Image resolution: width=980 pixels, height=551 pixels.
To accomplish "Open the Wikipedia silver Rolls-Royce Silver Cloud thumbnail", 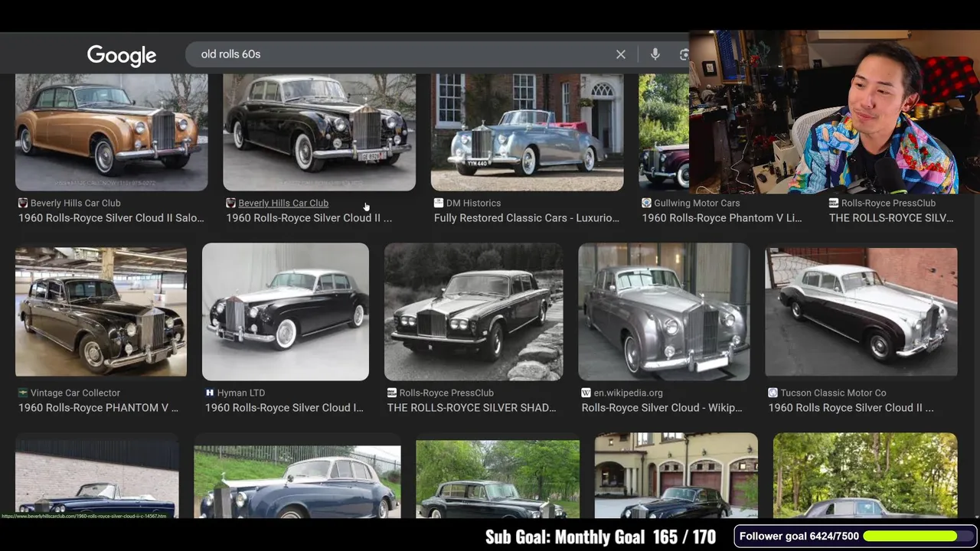I will (664, 311).
